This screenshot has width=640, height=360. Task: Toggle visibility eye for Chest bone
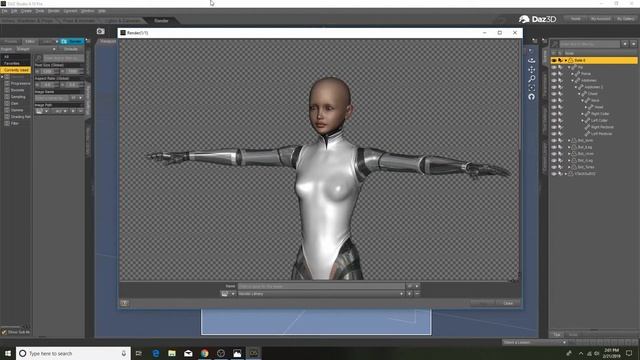pos(554,94)
